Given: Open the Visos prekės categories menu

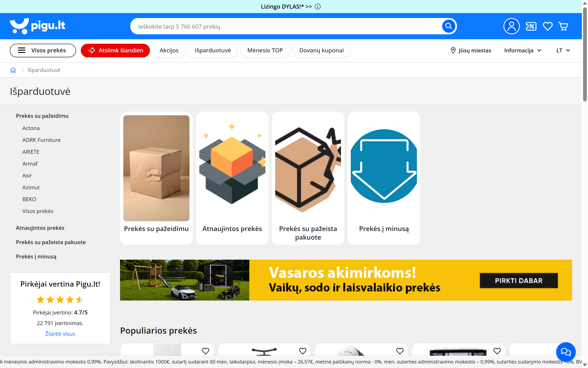Looking at the screenshot, I should [x=43, y=50].
